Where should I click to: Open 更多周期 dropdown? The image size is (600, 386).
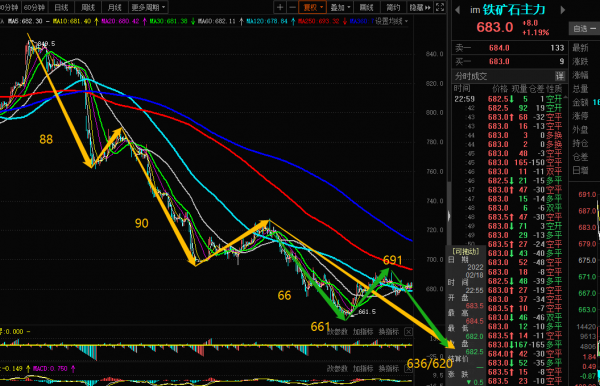click(148, 7)
